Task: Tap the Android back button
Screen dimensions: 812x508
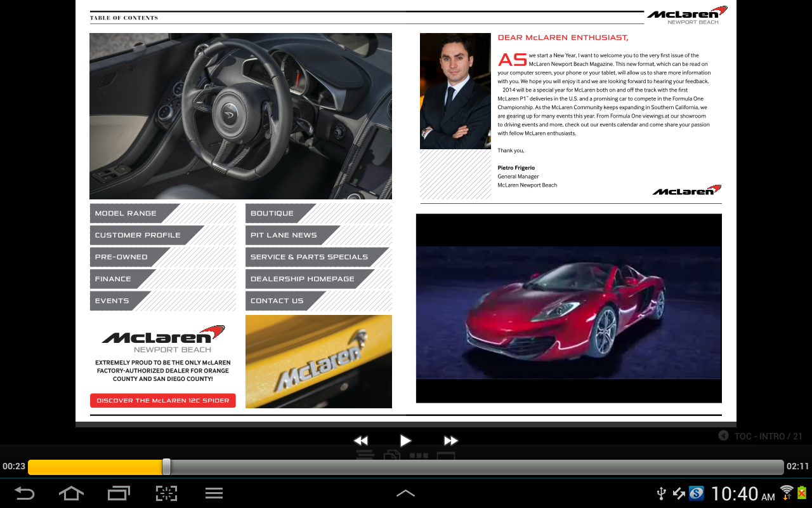Action: pos(24,493)
